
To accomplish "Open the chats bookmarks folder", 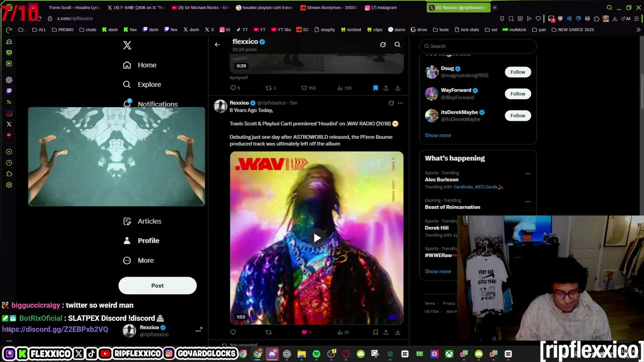I will click(x=88, y=30).
